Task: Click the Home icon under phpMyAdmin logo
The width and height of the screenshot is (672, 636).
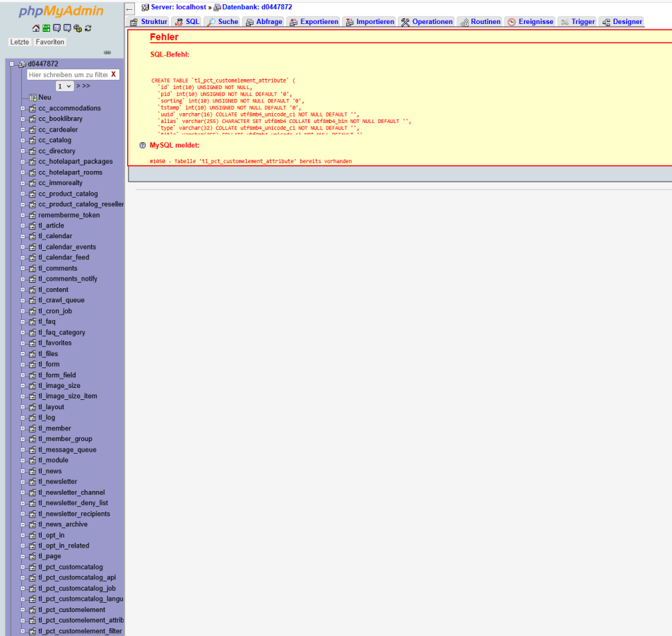Action: tap(36, 28)
